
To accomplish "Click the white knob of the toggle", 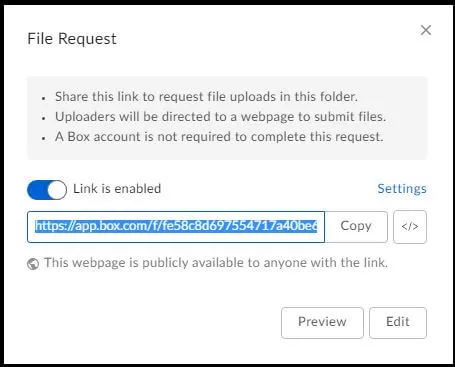I will point(57,190).
